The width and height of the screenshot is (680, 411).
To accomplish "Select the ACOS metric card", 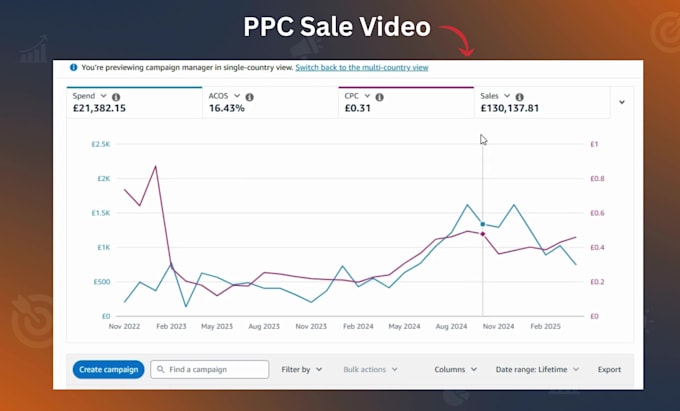I will 270,102.
